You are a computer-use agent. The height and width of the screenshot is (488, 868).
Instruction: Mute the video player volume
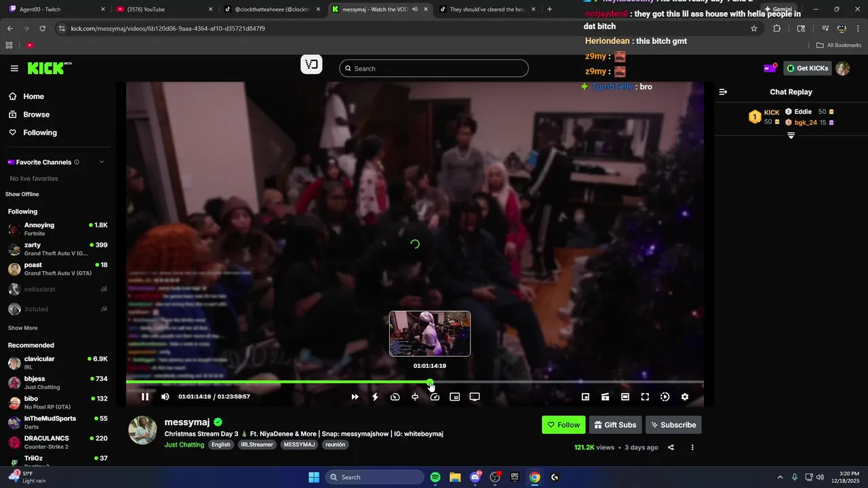click(x=165, y=396)
